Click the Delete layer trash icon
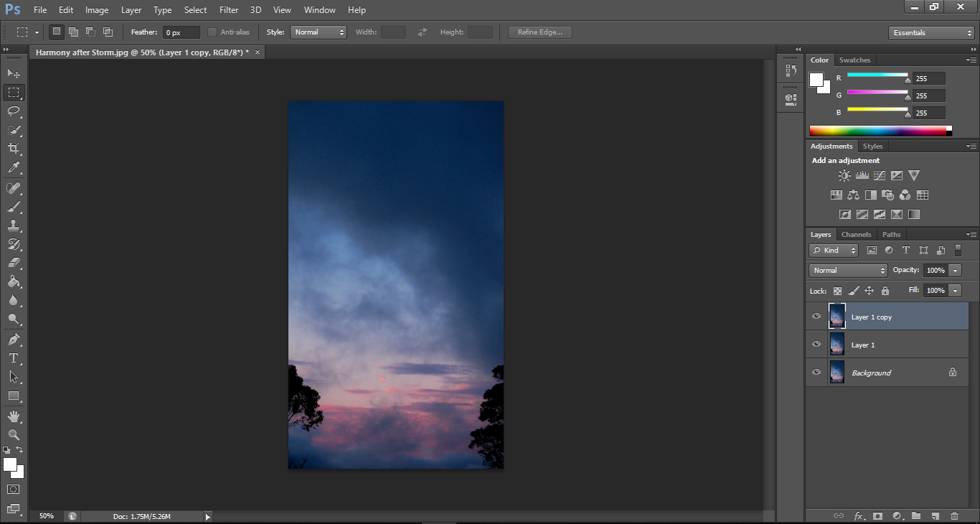The image size is (980, 524). tap(954, 515)
